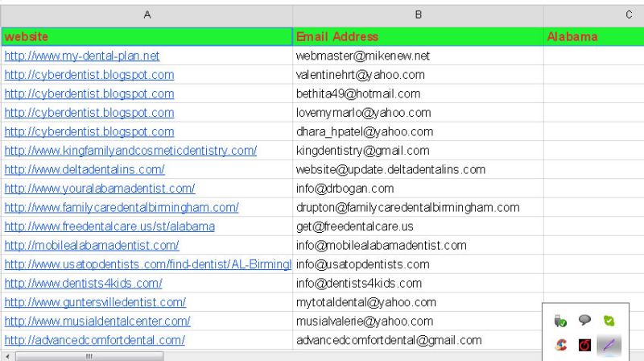
Task: Open the guntersvilledentist.com link
Action: click(x=95, y=302)
